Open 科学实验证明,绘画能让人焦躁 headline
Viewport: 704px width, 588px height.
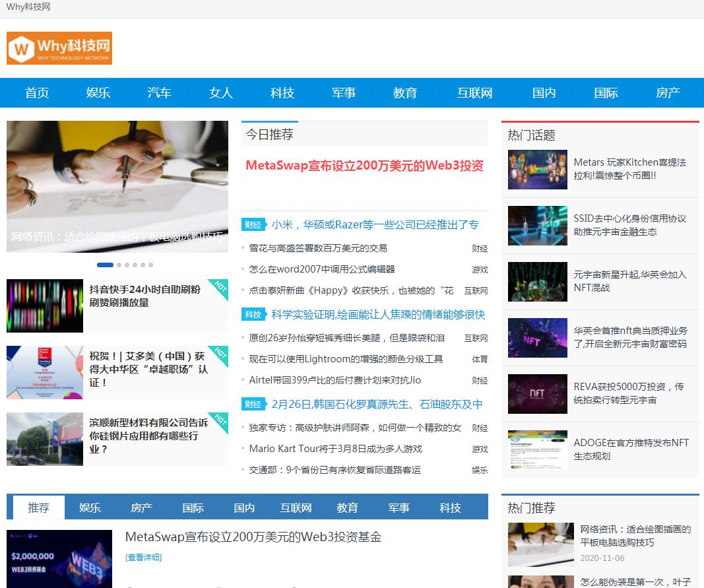[x=378, y=314]
